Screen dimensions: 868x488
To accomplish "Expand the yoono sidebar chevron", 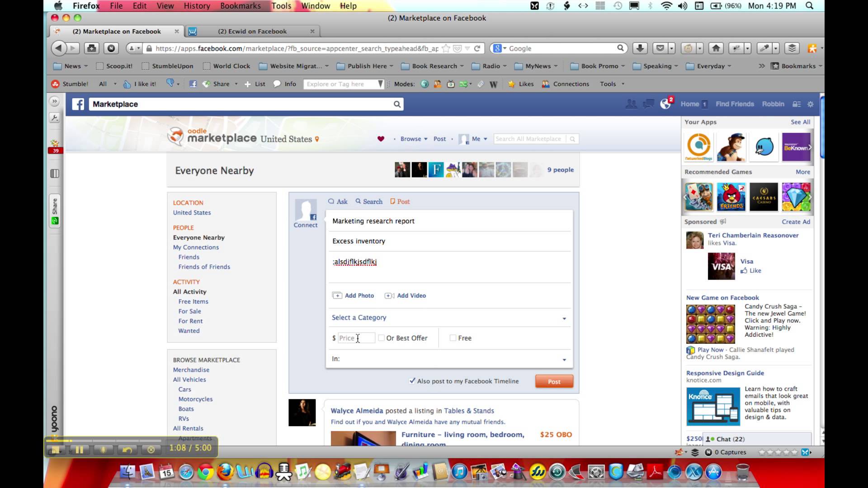I will pos(54,101).
